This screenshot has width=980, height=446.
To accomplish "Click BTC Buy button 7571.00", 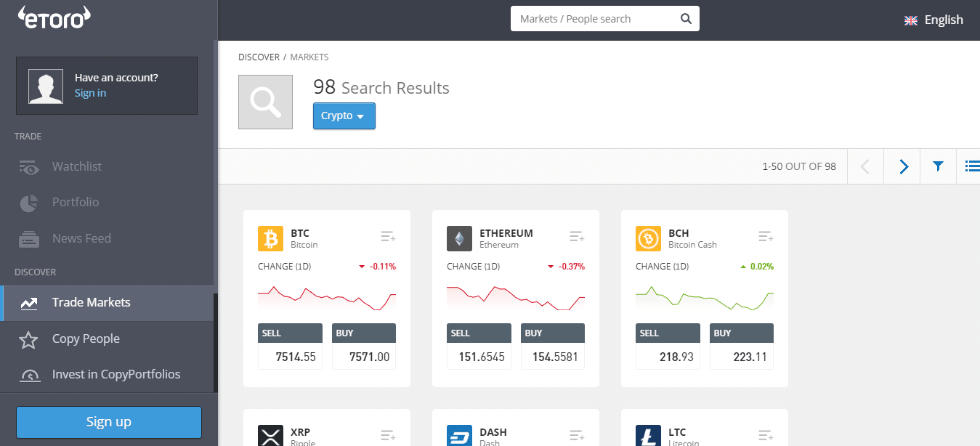I will pos(364,347).
